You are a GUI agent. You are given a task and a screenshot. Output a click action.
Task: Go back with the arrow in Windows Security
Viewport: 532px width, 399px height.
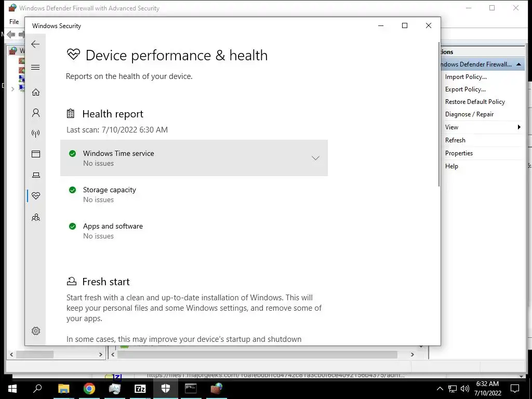[x=35, y=44]
